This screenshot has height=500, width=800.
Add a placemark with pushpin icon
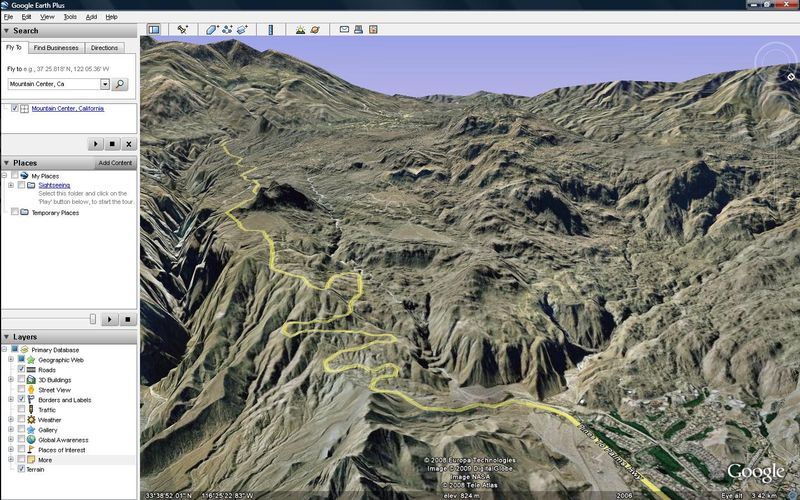pos(182,30)
